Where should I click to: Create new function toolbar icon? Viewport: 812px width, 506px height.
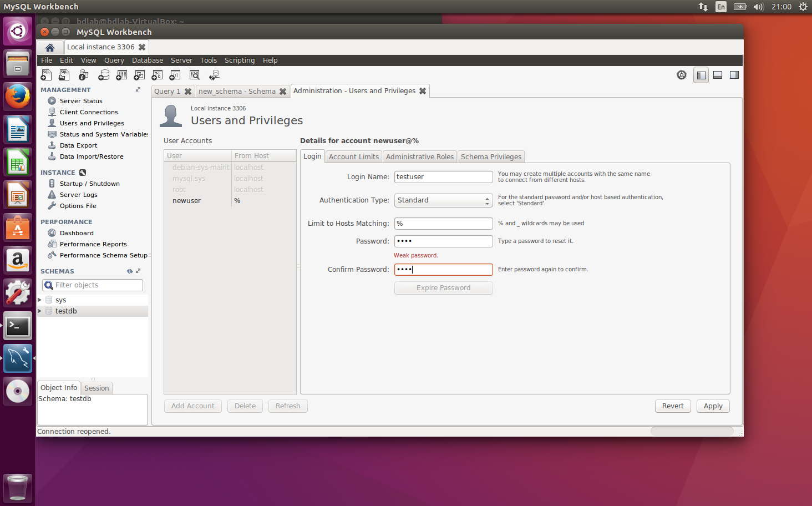click(x=175, y=75)
